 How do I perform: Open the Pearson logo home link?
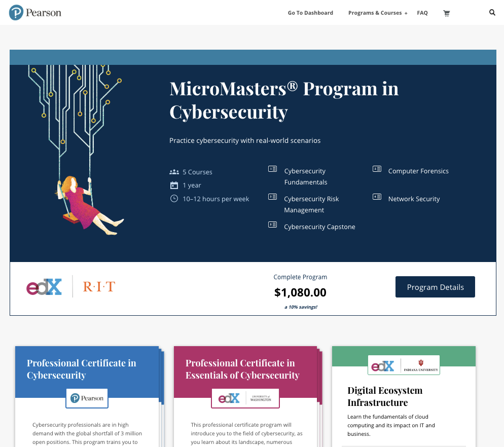pos(35,13)
